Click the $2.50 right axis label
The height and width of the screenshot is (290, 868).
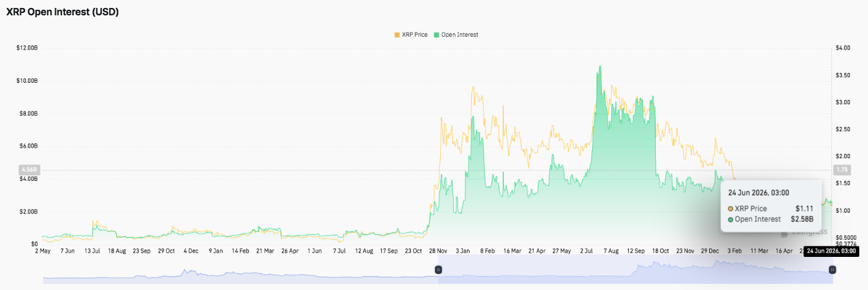[842, 129]
